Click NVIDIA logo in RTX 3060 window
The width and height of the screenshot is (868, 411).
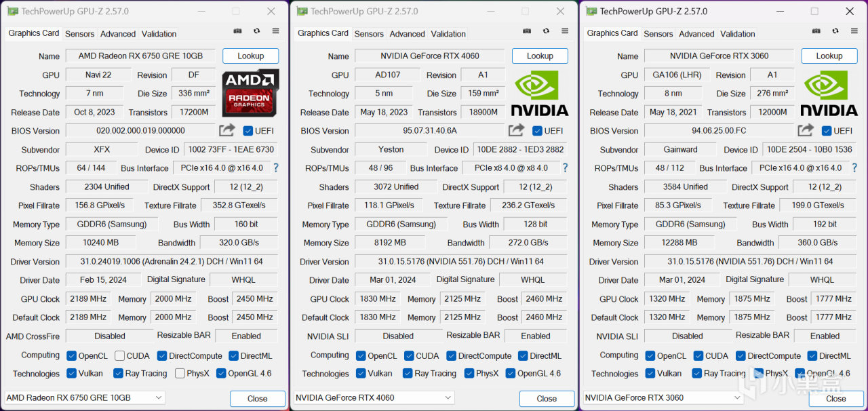[829, 93]
